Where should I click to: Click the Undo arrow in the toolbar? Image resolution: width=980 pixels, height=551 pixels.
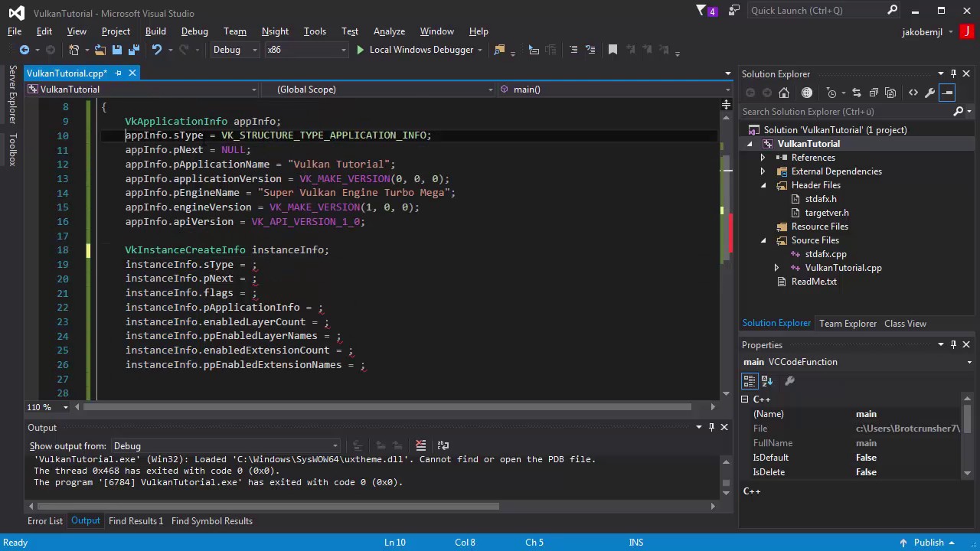pos(157,50)
